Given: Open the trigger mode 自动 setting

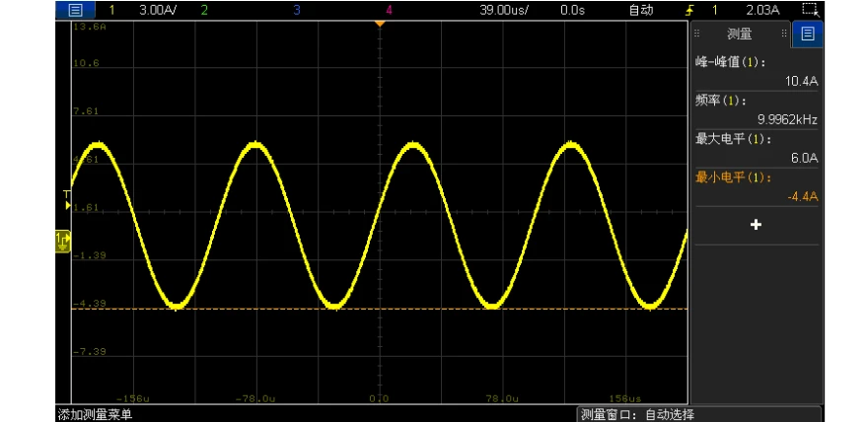Looking at the screenshot, I should (641, 10).
